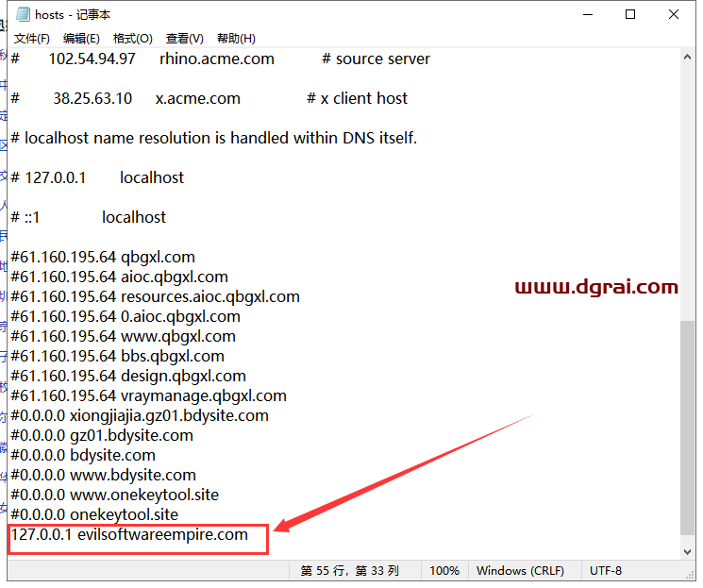This screenshot has height=588, width=703.
Task: Click the '# x client host' comment
Action: [x=358, y=99]
